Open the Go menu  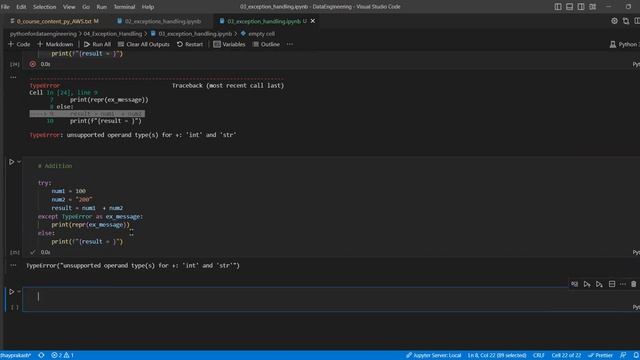click(x=86, y=7)
